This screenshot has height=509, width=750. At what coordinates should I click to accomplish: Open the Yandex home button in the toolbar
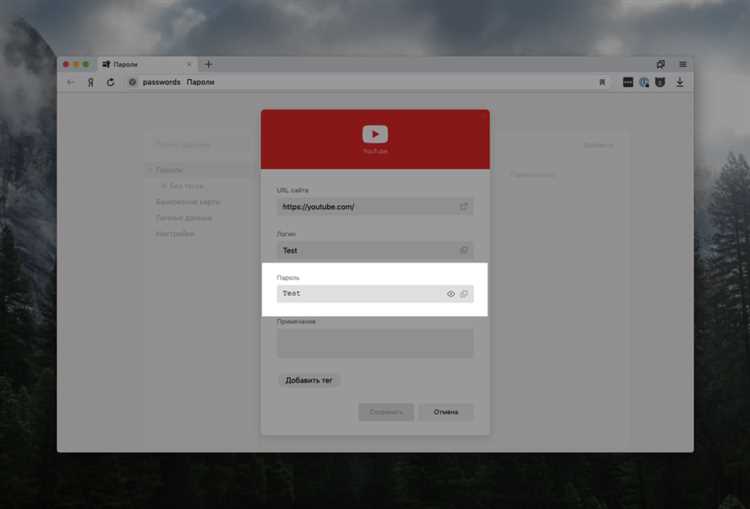coord(90,82)
